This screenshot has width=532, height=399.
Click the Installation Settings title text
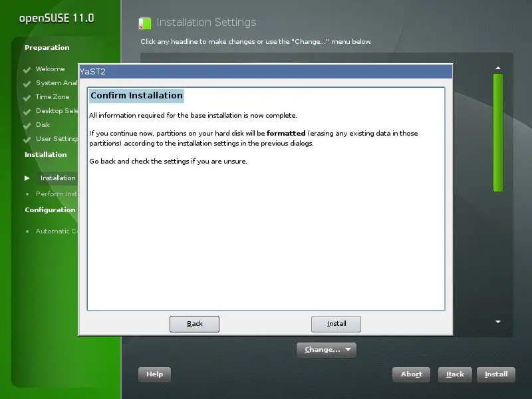206,23
